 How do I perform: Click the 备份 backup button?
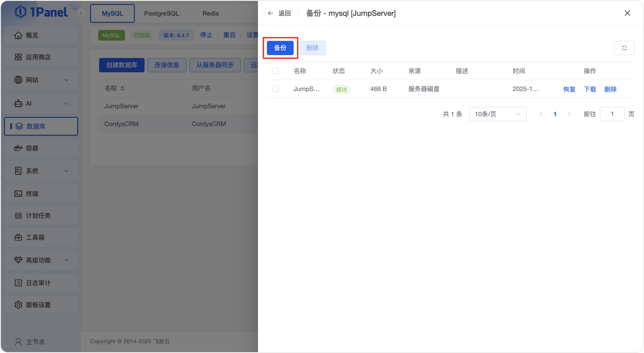(x=280, y=48)
